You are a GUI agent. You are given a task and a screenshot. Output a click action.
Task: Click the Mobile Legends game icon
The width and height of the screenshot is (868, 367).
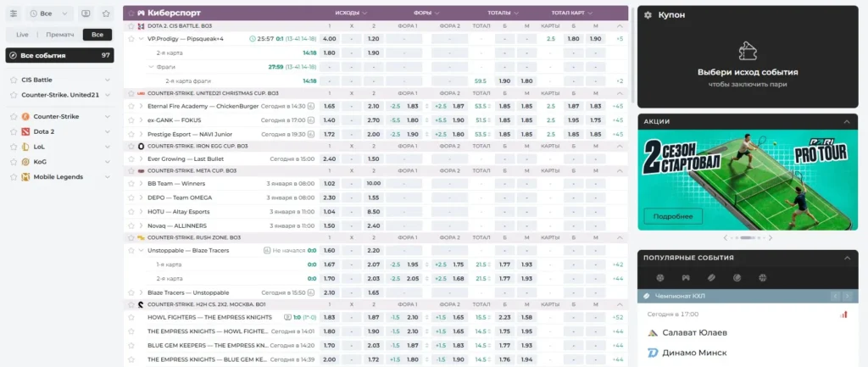[25, 176]
